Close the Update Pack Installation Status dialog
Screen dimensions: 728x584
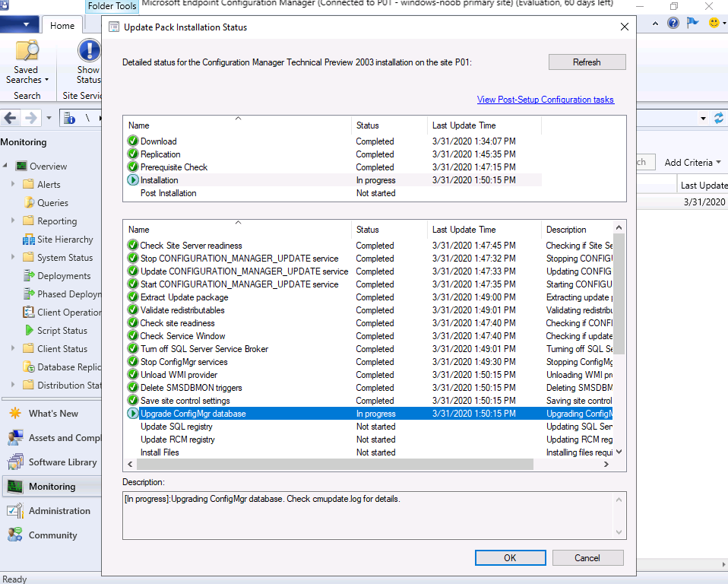coord(625,27)
